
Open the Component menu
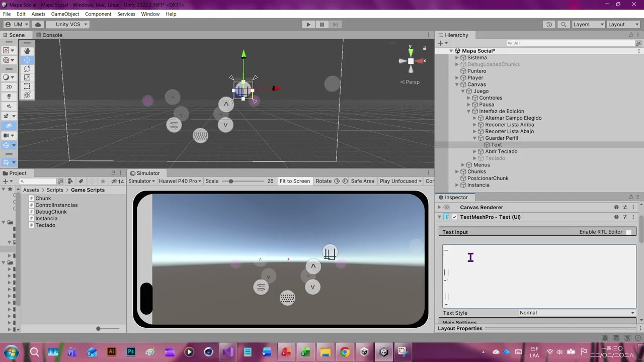98,14
